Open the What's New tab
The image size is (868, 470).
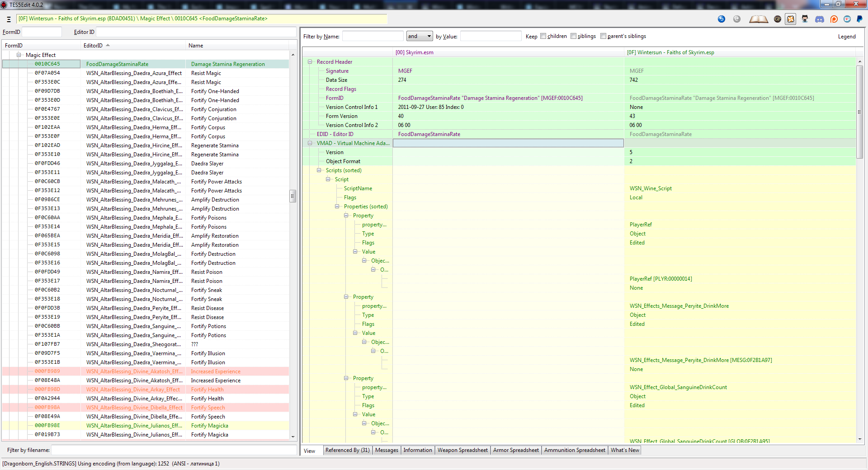pyautogui.click(x=625, y=450)
